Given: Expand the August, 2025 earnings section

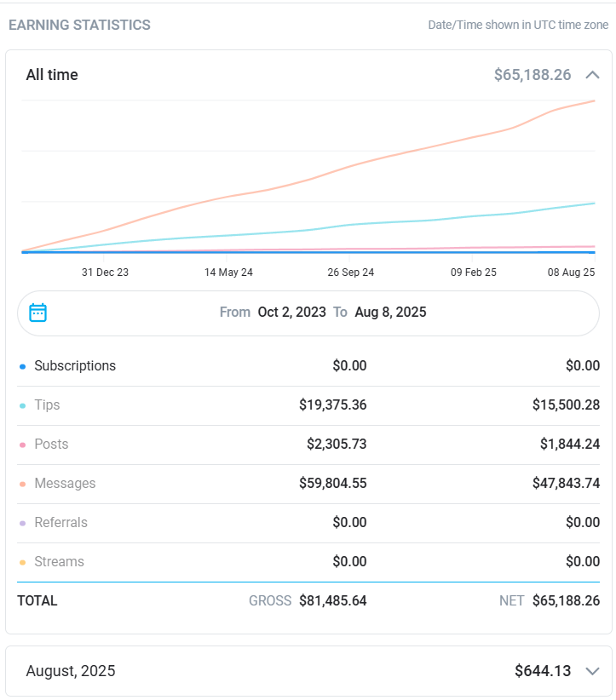Looking at the screenshot, I should [x=593, y=671].
